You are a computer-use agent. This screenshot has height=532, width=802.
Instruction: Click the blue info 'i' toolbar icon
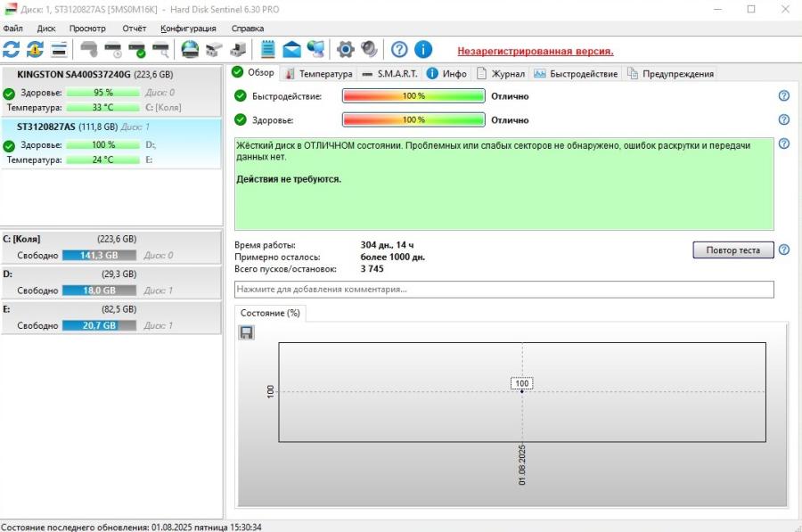click(x=423, y=49)
